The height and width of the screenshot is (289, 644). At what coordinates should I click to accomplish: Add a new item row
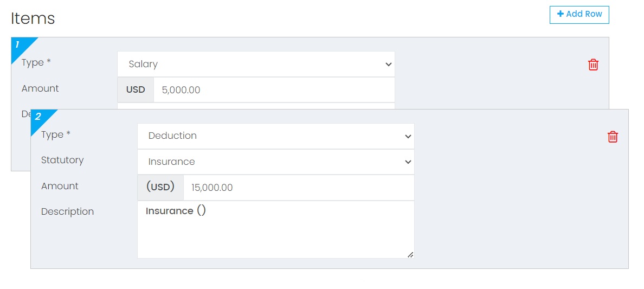[x=579, y=15]
